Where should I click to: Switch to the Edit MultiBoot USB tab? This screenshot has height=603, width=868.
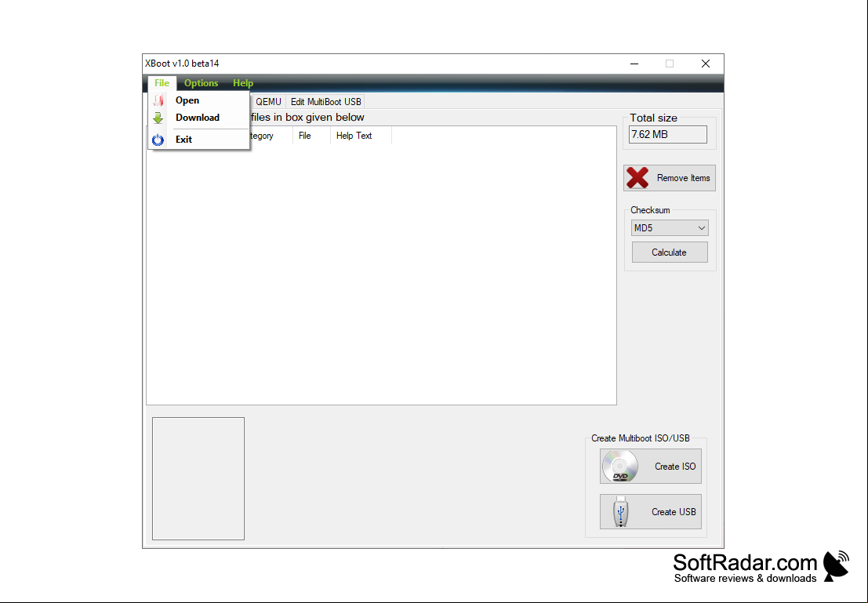tap(326, 102)
